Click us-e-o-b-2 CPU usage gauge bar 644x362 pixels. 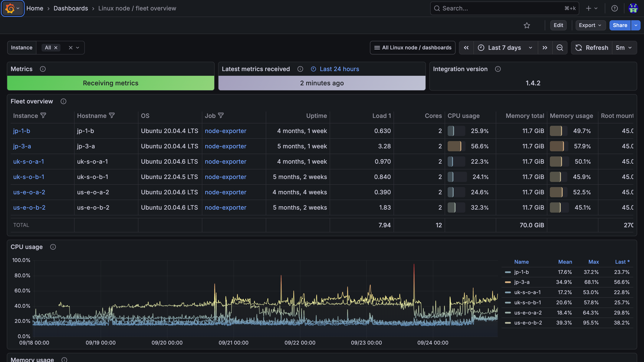coord(456,208)
